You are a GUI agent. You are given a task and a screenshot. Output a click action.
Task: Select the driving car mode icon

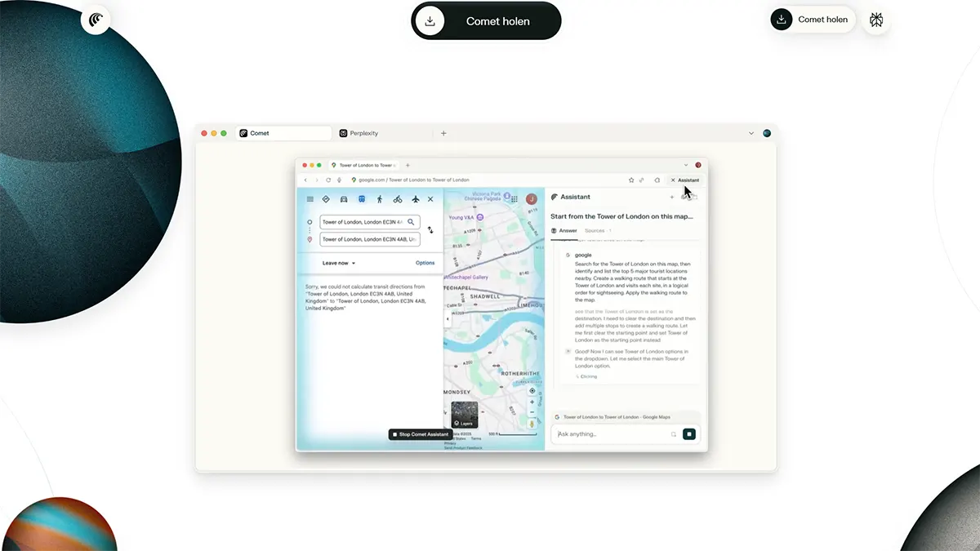click(x=344, y=199)
